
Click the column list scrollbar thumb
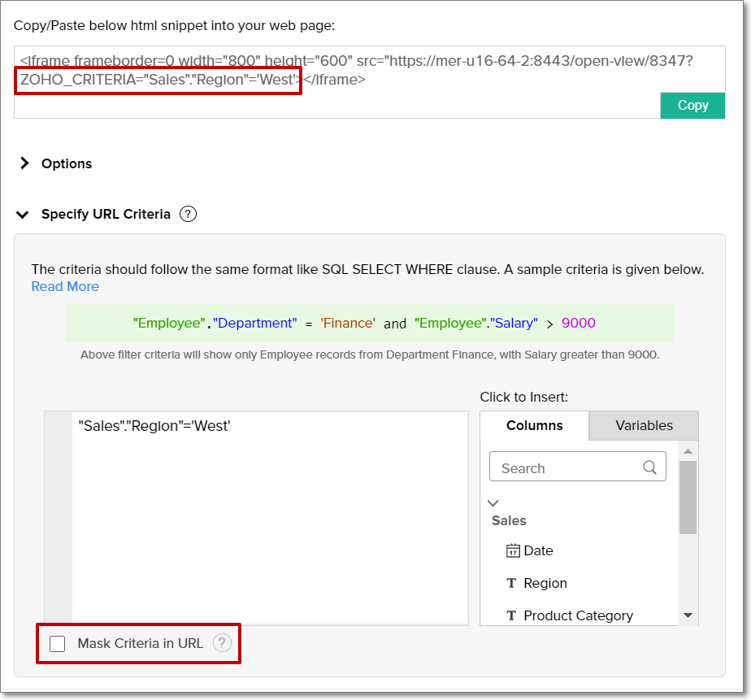click(688, 496)
